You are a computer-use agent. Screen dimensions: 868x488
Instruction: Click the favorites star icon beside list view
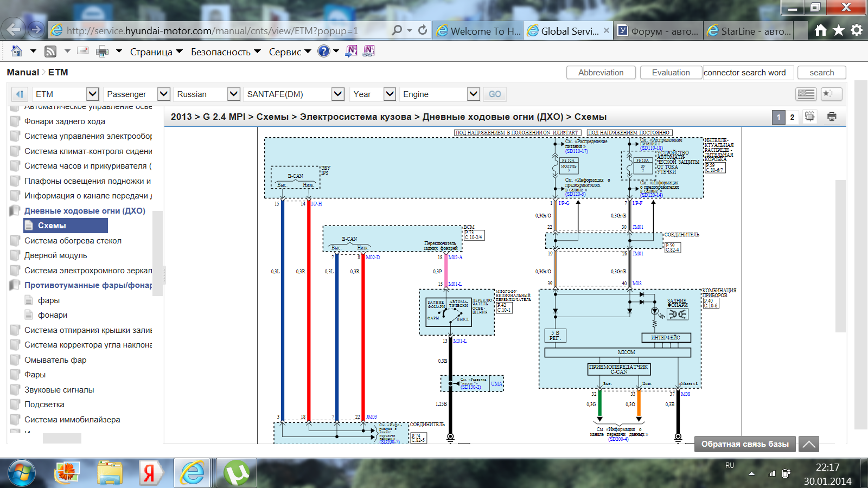831,94
